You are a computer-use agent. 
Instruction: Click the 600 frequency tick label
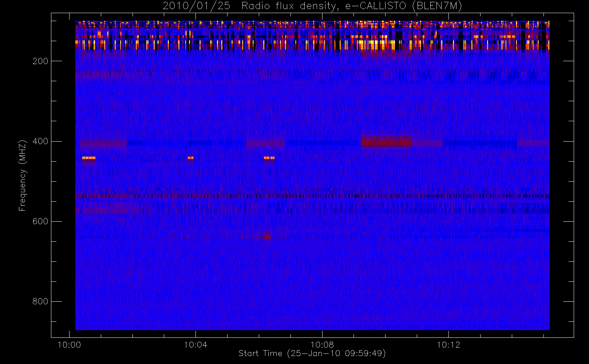[x=40, y=221]
